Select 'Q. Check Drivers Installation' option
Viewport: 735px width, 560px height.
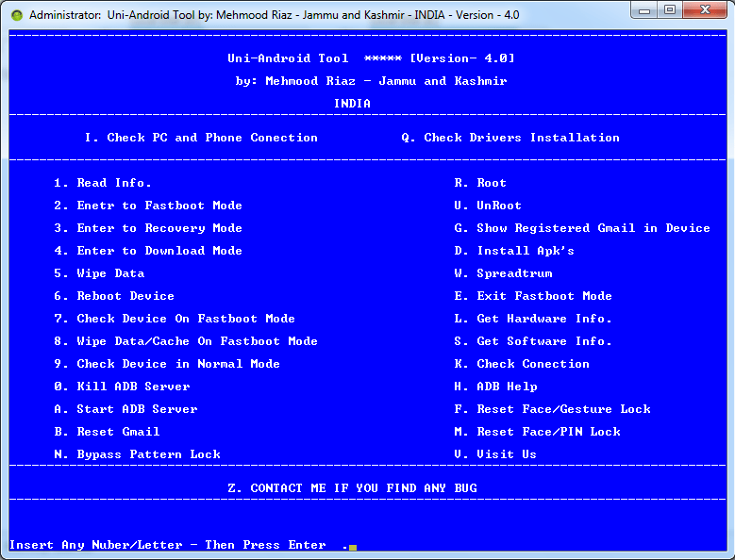tap(510, 138)
